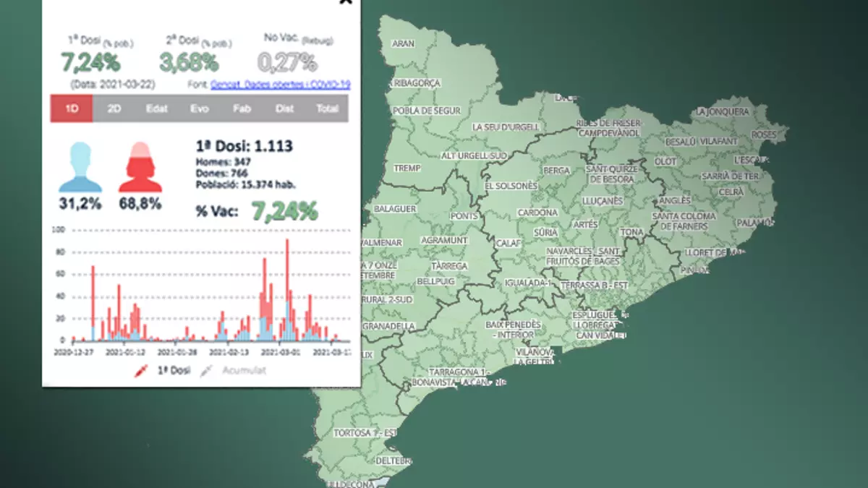This screenshot has height=488, width=868.
Task: Select Tremp area on the map
Action: pyautogui.click(x=407, y=168)
